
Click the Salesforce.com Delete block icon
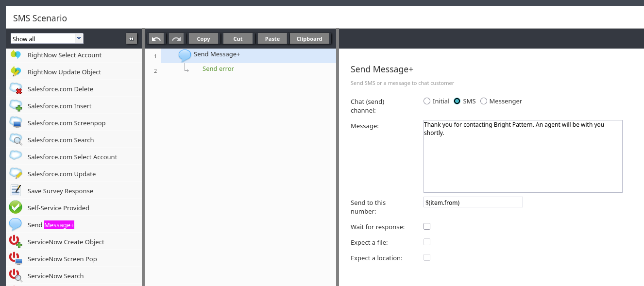[x=16, y=89]
